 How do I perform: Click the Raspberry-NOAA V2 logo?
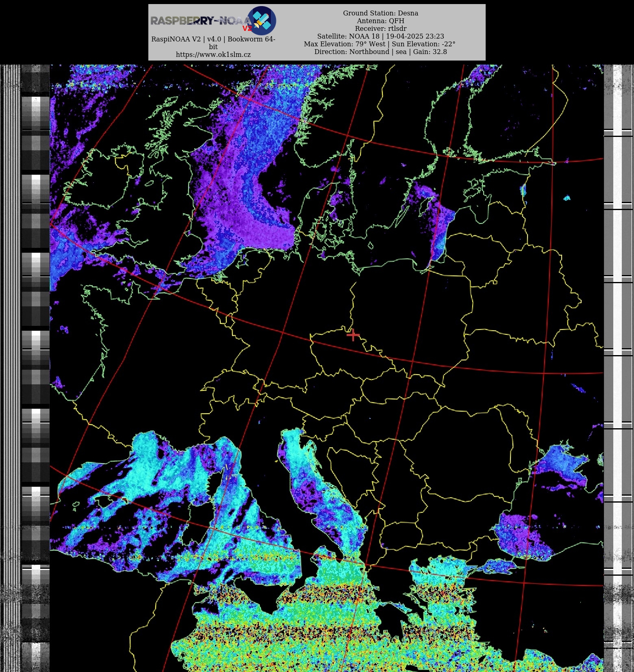(x=213, y=20)
